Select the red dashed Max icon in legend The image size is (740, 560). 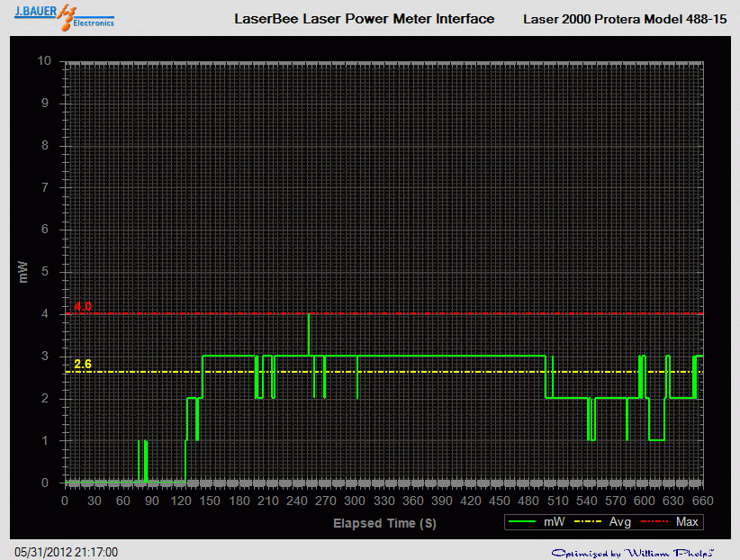coord(656,521)
